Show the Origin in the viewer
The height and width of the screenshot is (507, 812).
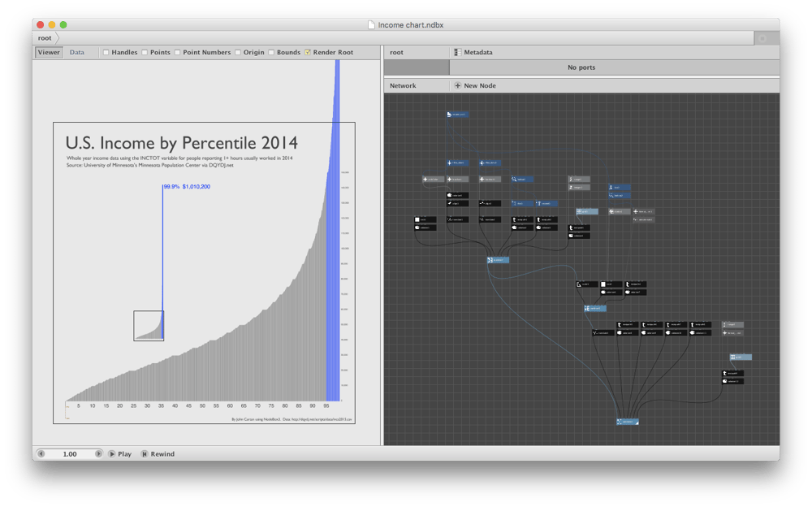(238, 52)
